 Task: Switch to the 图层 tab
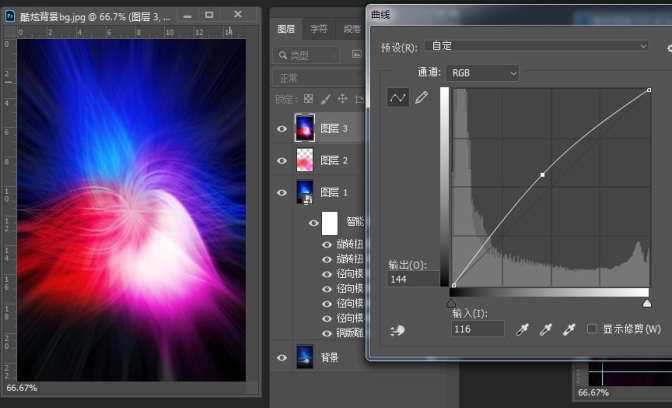click(286, 30)
